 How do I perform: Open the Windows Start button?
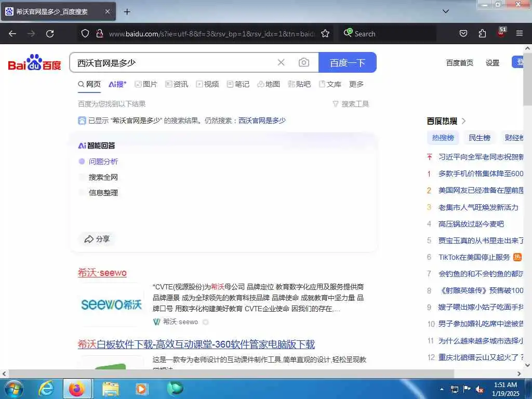point(14,389)
